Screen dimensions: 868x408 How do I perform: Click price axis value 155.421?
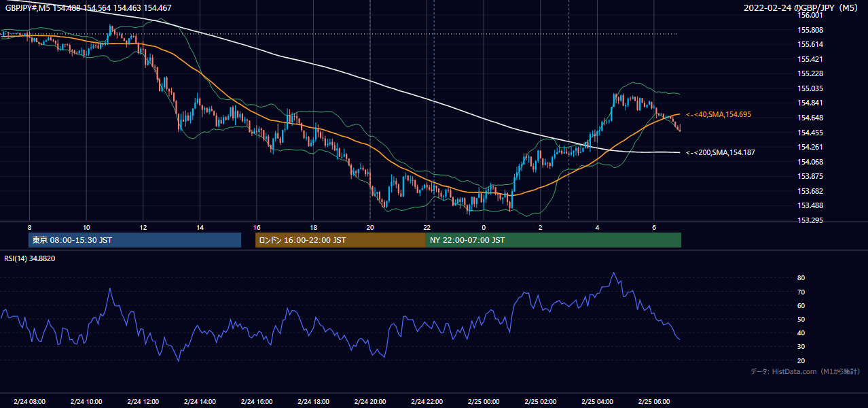pyautogui.click(x=810, y=59)
